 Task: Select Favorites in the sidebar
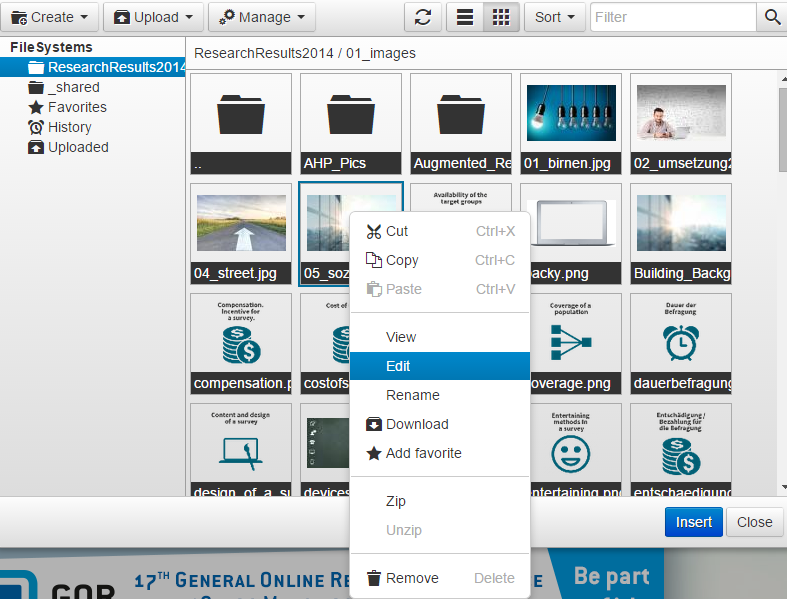[x=77, y=107]
